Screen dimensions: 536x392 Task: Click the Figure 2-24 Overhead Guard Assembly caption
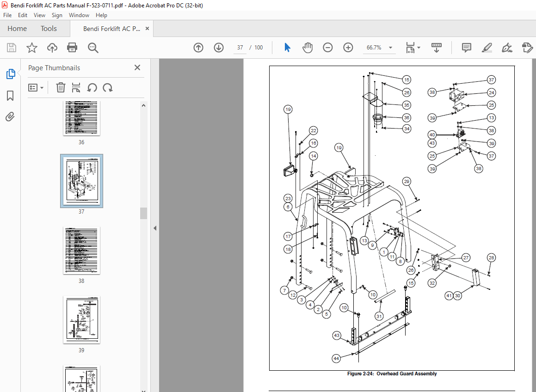(x=392, y=374)
